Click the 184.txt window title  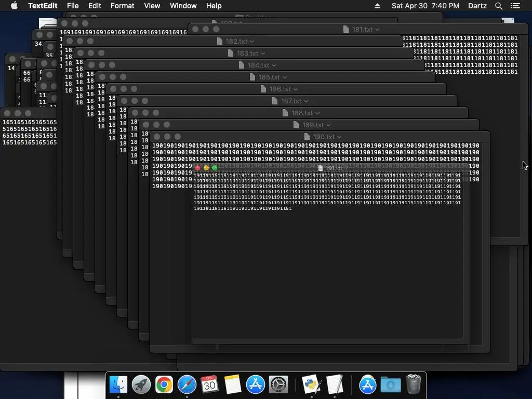[x=259, y=65]
